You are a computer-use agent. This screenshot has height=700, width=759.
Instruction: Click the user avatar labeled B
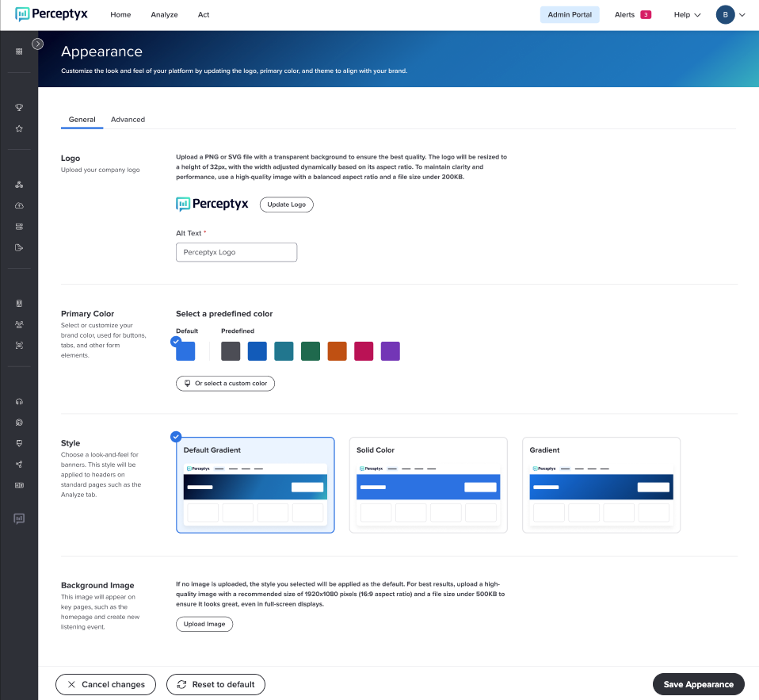coord(725,14)
